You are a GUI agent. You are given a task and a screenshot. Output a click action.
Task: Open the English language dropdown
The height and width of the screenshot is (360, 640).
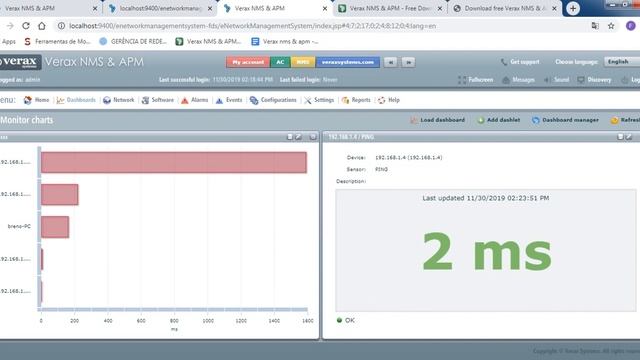click(x=622, y=62)
